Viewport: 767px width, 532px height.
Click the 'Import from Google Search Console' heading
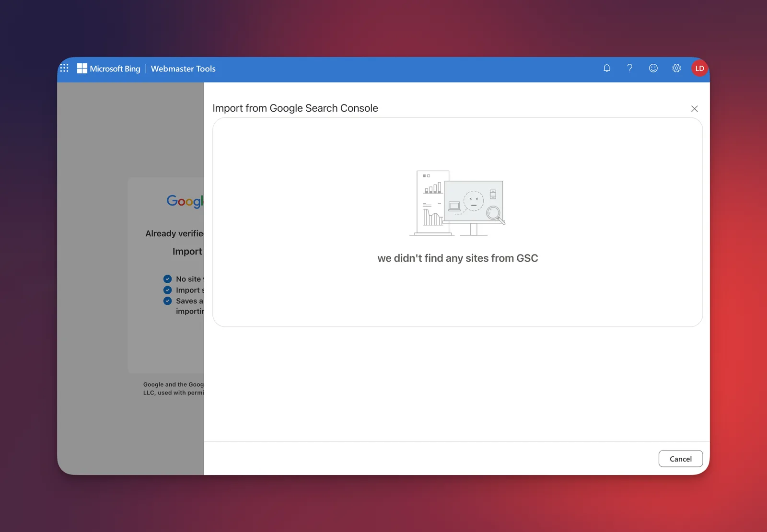tap(295, 108)
